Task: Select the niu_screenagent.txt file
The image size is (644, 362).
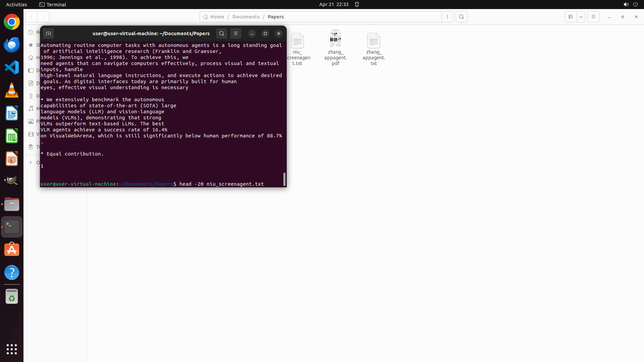Action: point(298,41)
